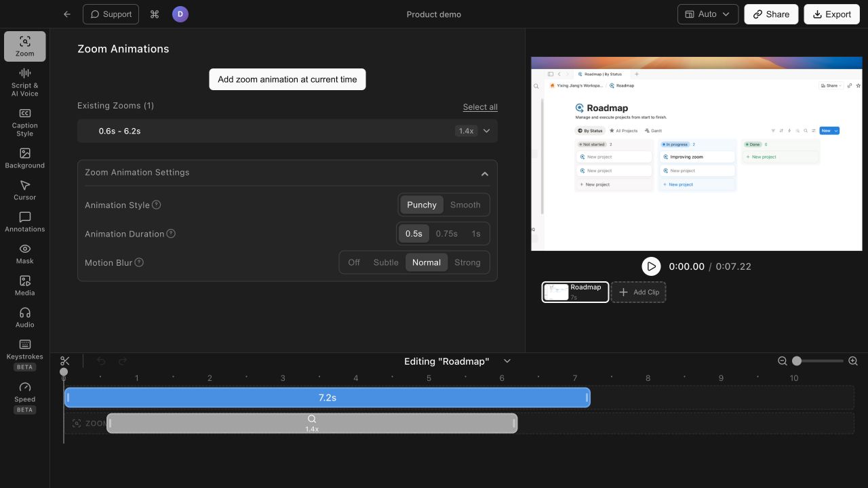Turn motion blur Off
This screenshot has width=868, height=488.
click(x=354, y=262)
